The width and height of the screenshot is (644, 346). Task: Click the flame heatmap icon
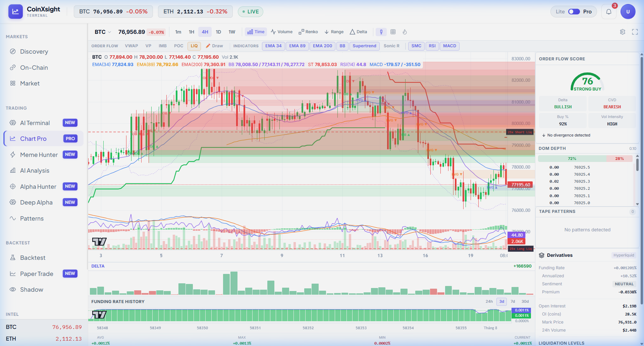(x=405, y=32)
